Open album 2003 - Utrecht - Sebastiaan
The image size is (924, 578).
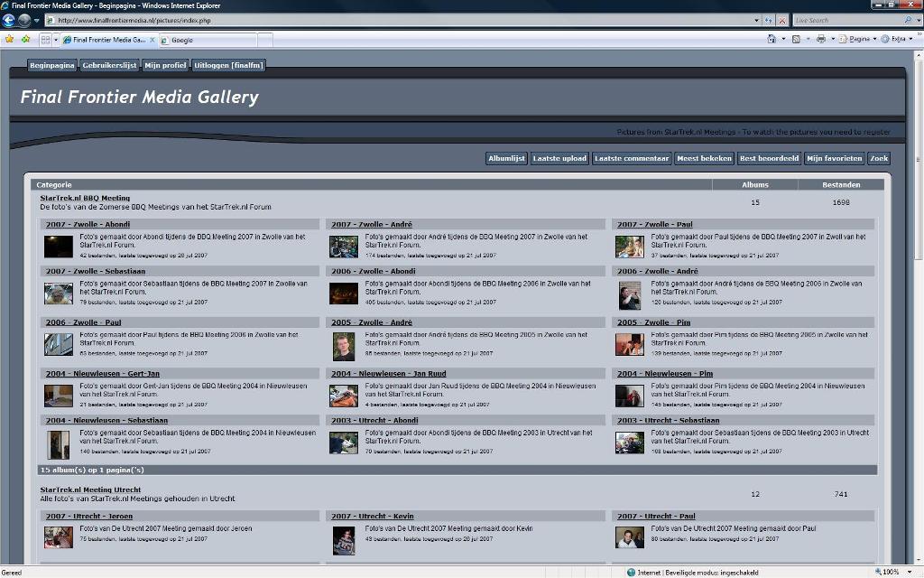(x=669, y=421)
